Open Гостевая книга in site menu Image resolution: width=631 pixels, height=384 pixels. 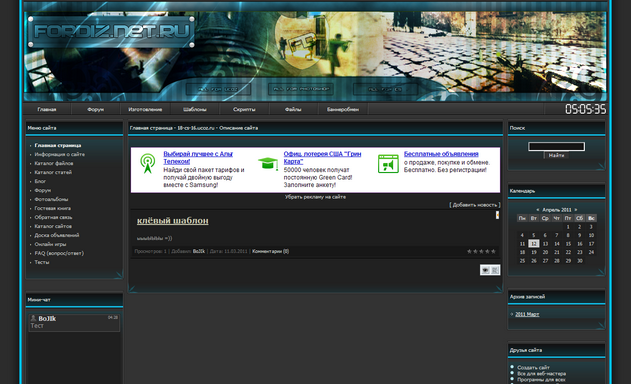pos(53,208)
